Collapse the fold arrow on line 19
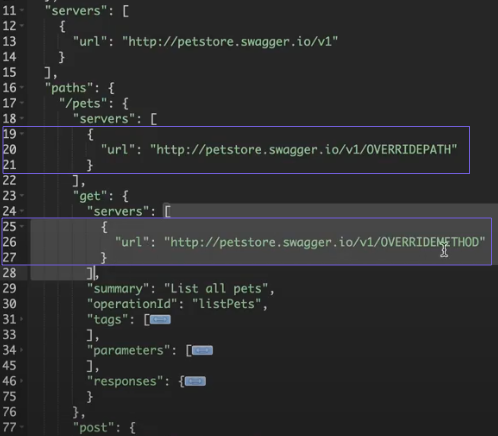 [x=22, y=134]
